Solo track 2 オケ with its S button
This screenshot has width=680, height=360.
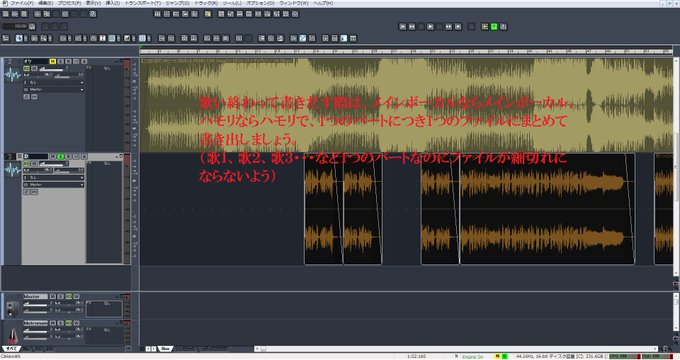(x=61, y=61)
